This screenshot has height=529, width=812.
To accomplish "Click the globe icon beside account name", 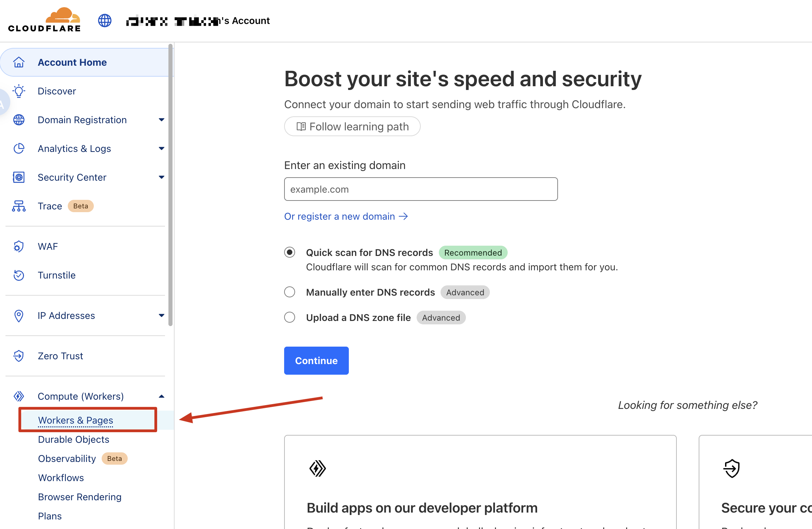I will click(x=104, y=21).
